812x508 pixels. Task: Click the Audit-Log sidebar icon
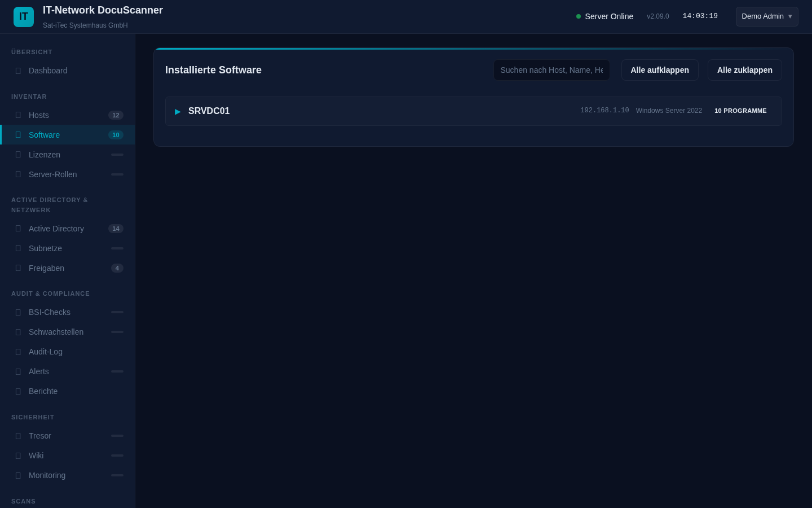point(18,352)
